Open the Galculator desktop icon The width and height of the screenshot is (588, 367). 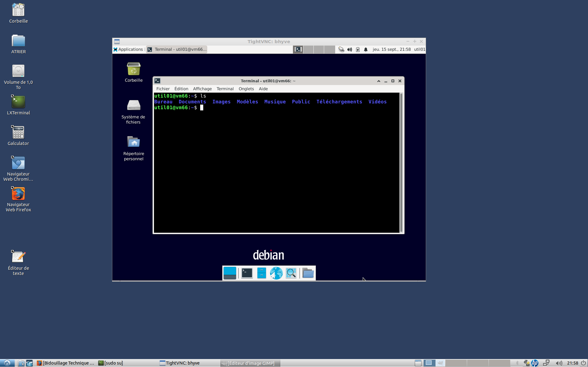[18, 136]
